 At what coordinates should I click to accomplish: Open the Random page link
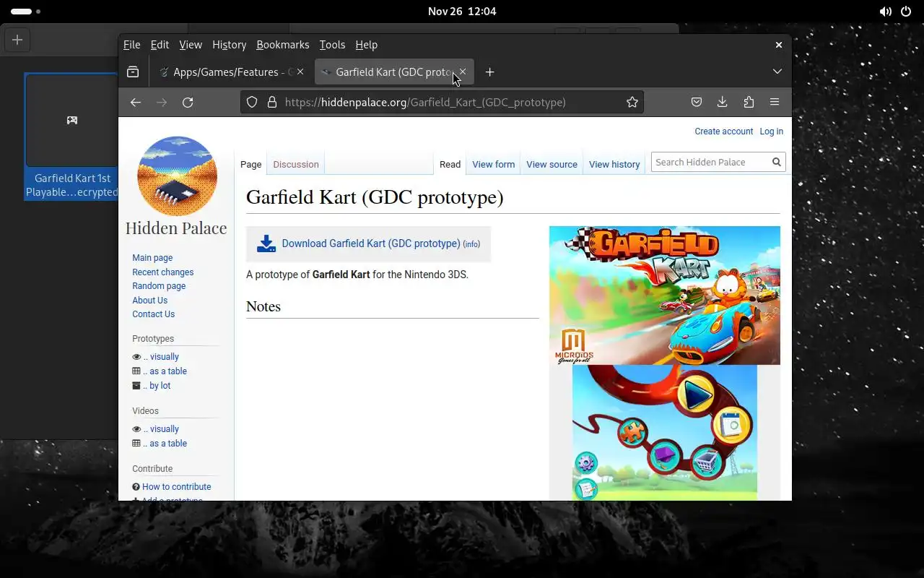coord(159,286)
